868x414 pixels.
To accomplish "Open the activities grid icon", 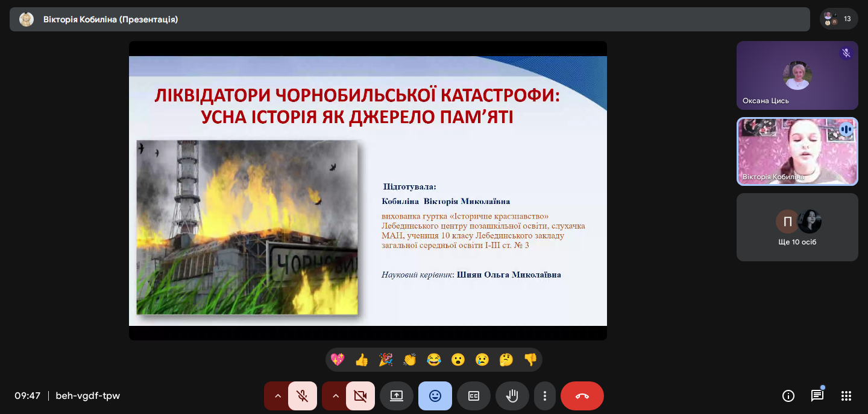I will coord(846,396).
